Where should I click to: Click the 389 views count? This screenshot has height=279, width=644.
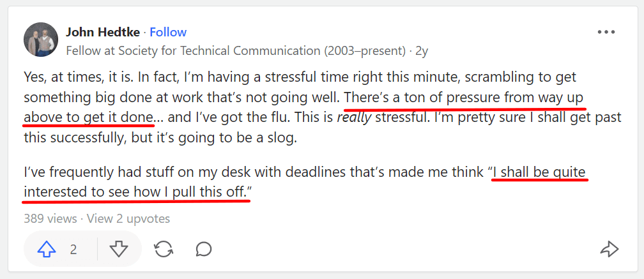50,218
